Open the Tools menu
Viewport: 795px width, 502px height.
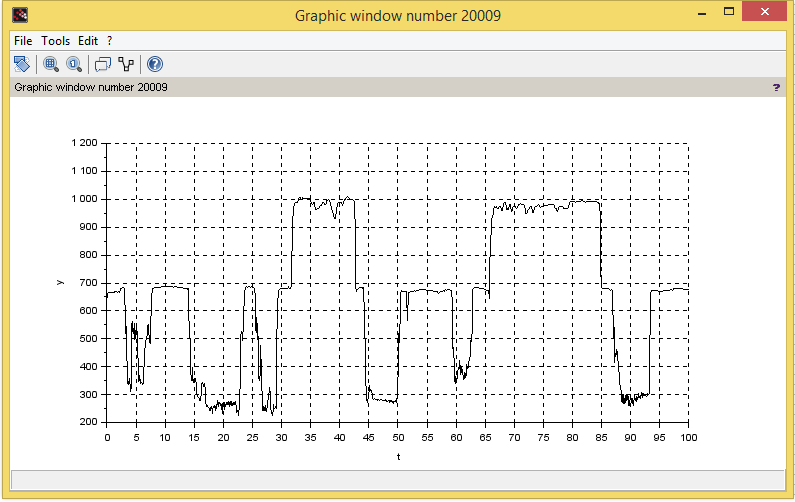[55, 41]
